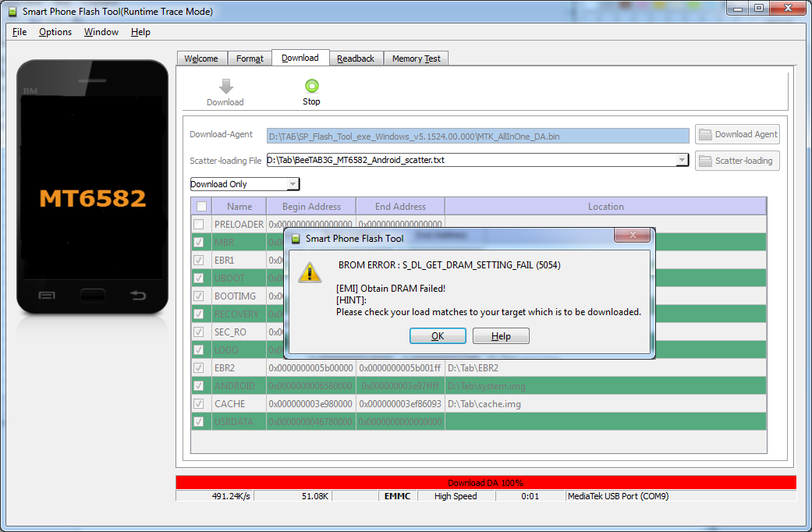The image size is (812, 532).
Task: Click D:\Tab\cache.img location cell
Action: 605,403
